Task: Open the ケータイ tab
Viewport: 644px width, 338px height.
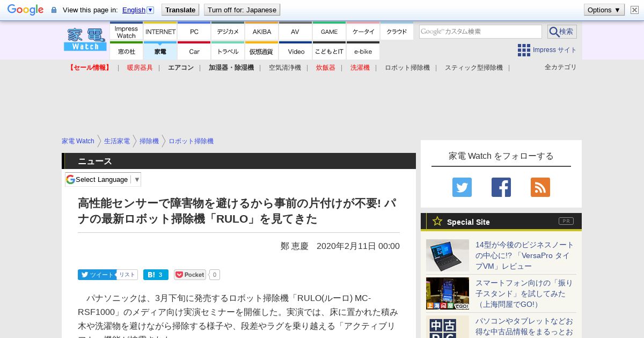Action: coord(363,31)
